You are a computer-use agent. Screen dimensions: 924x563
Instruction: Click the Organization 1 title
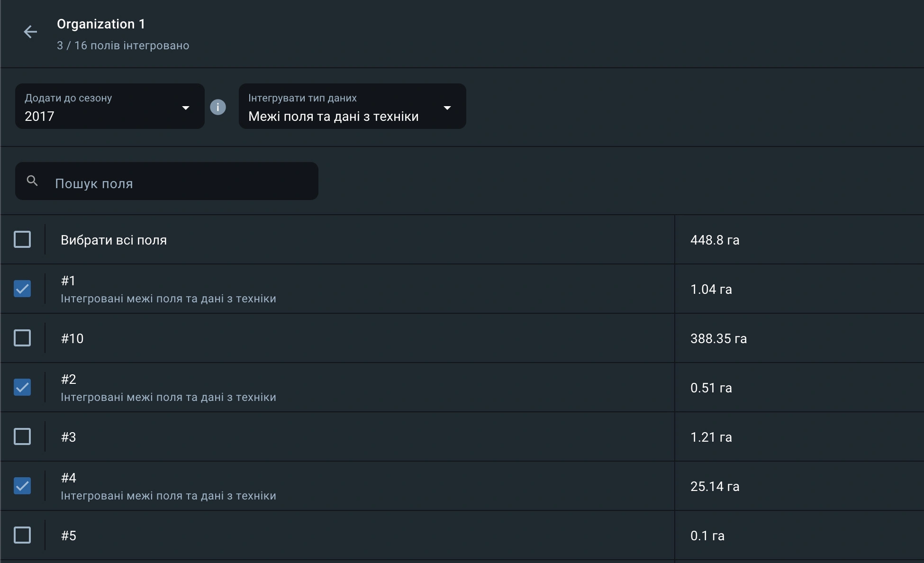pos(101,24)
